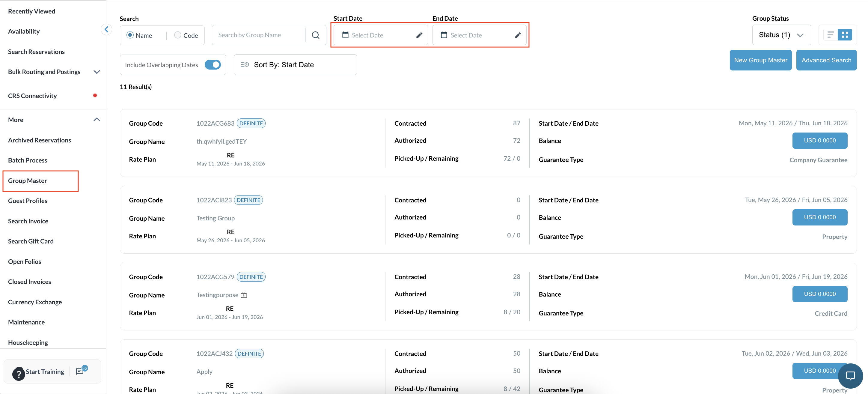Image resolution: width=868 pixels, height=394 pixels.
Task: Open group code 1022ACG683
Action: coord(215,123)
